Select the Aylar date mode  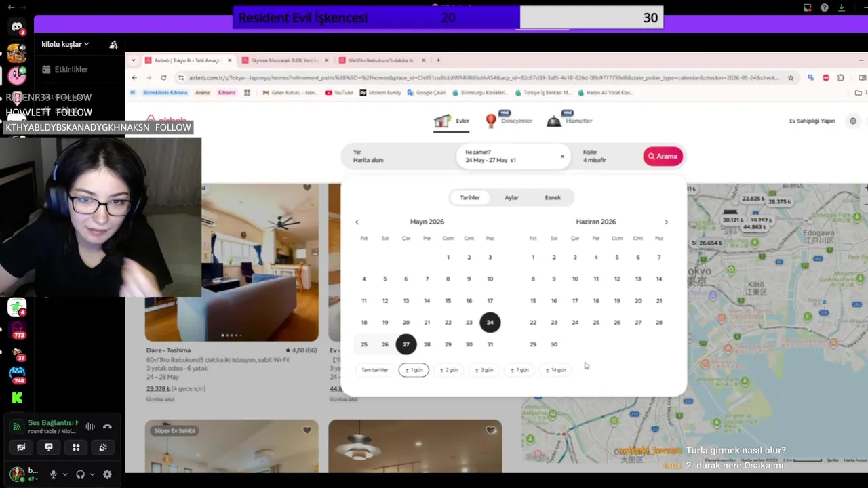tap(511, 198)
